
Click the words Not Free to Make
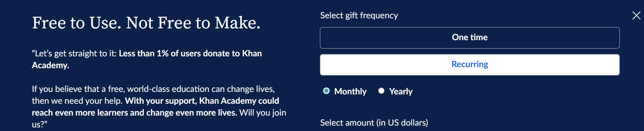[x=193, y=23]
